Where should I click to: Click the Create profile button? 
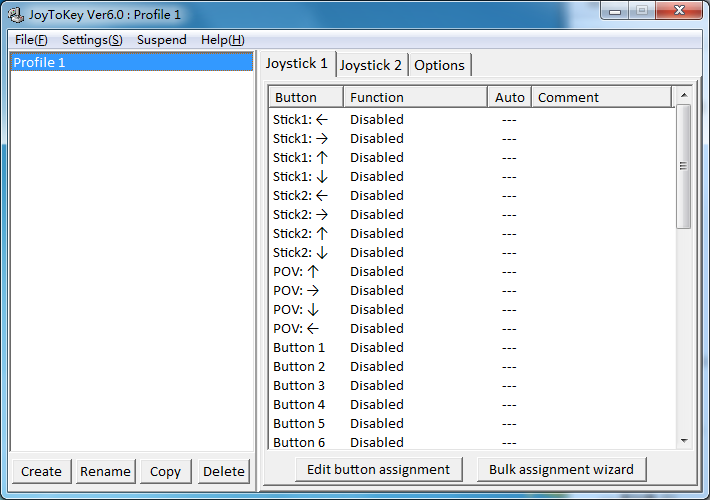[41, 471]
